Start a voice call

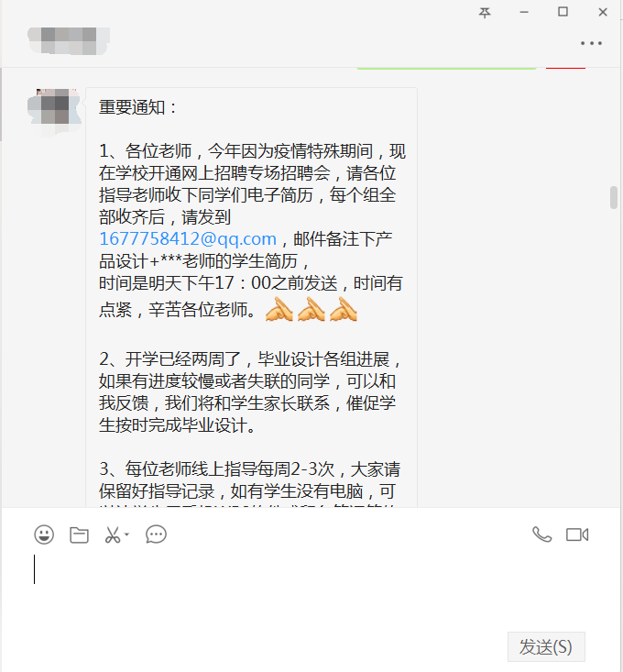click(x=542, y=534)
